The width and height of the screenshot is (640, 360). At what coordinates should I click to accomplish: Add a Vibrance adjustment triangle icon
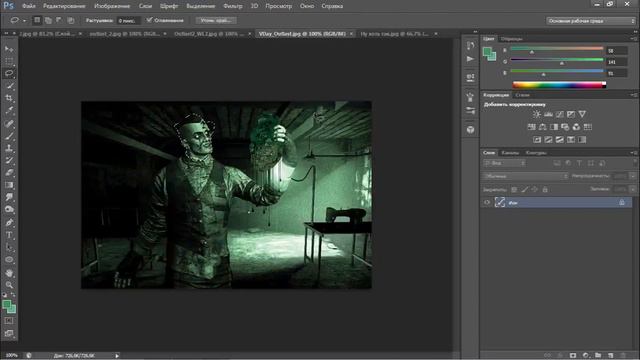tap(582, 114)
